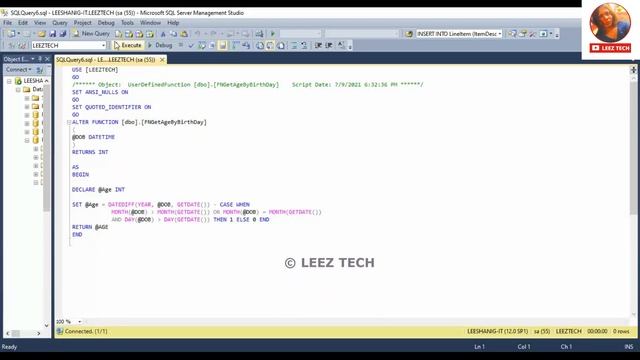Open the New Project icon's dropdown arrow

(x=19, y=33)
